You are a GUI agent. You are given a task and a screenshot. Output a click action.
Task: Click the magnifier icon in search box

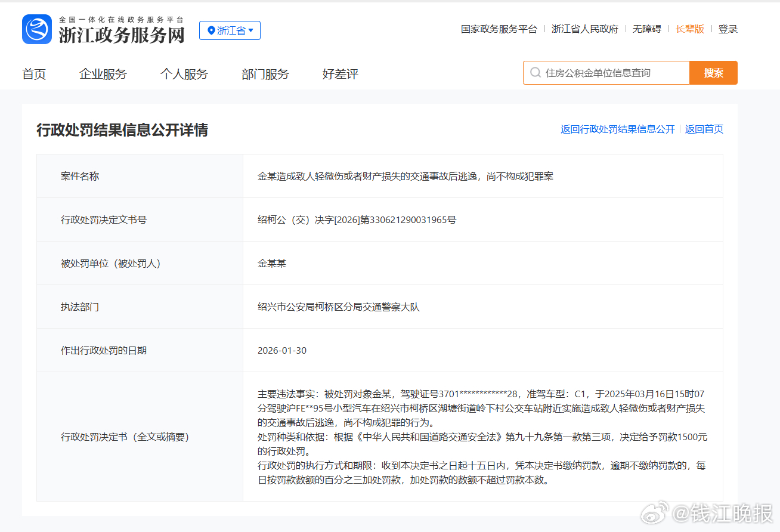coord(535,73)
